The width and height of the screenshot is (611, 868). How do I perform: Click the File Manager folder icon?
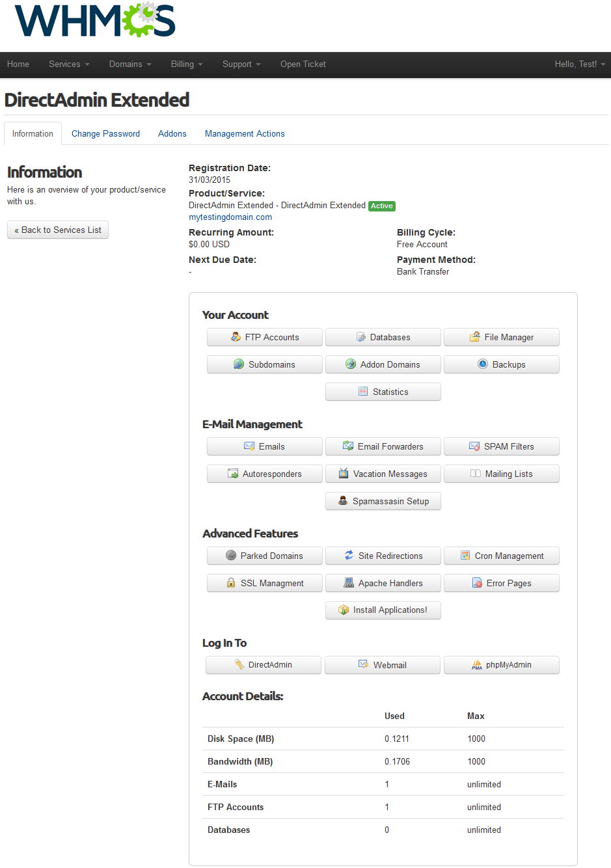point(475,337)
